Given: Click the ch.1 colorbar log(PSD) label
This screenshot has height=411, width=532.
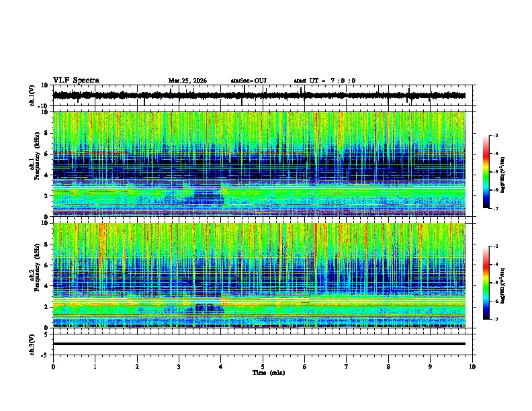Looking at the screenshot, I should point(502,175).
